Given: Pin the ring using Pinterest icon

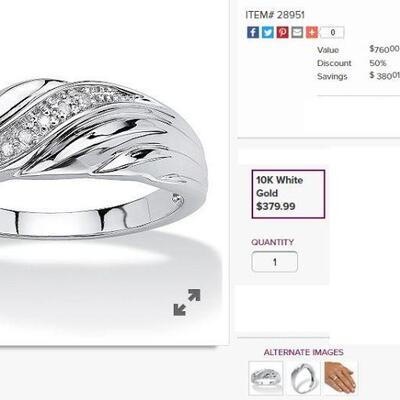Looking at the screenshot, I should (282, 32).
